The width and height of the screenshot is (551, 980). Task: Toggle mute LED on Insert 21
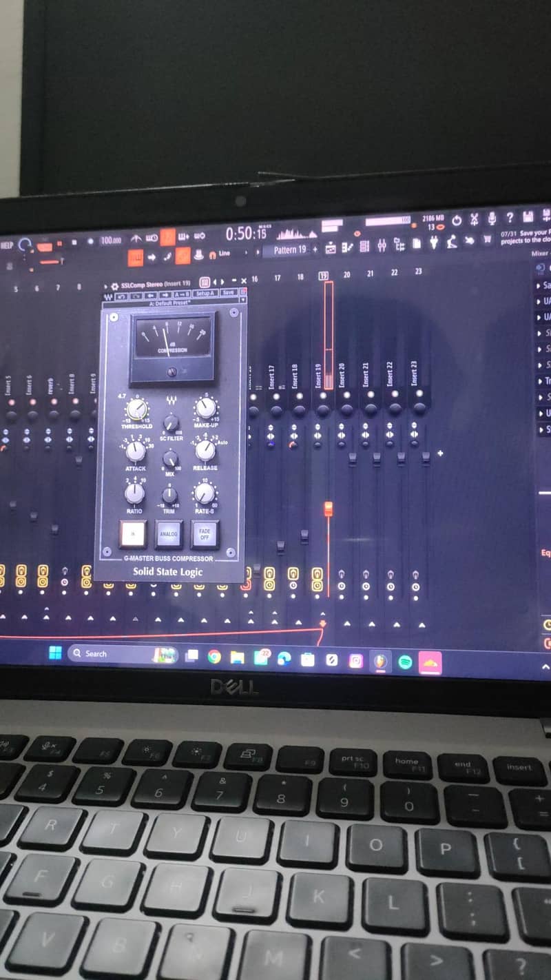(x=371, y=396)
